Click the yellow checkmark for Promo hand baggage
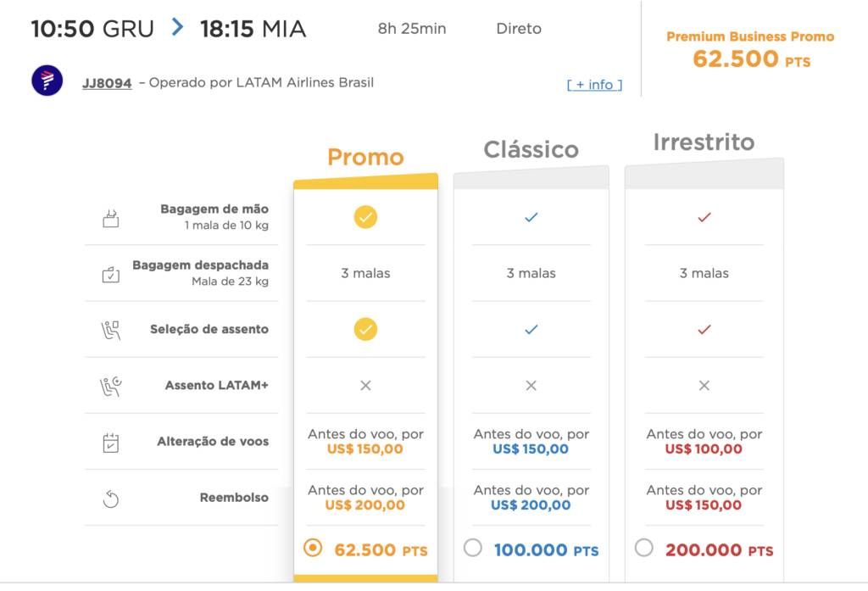Viewport: 868px width, 591px height. pos(365,217)
